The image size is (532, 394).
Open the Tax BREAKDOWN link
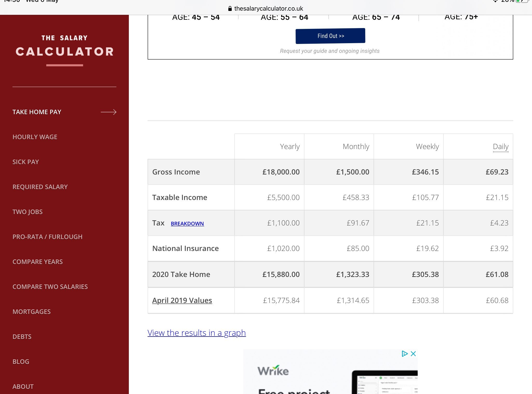(187, 224)
